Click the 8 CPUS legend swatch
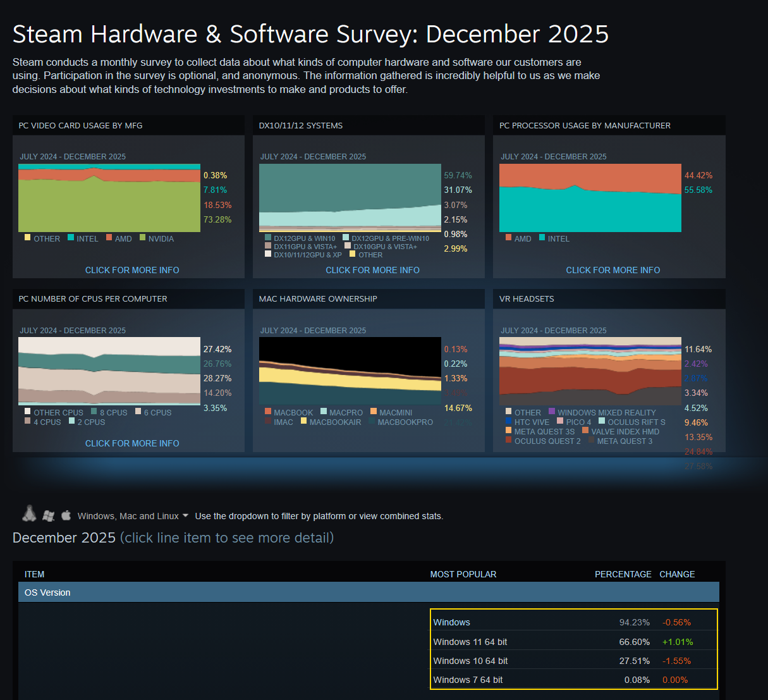 [x=94, y=412]
